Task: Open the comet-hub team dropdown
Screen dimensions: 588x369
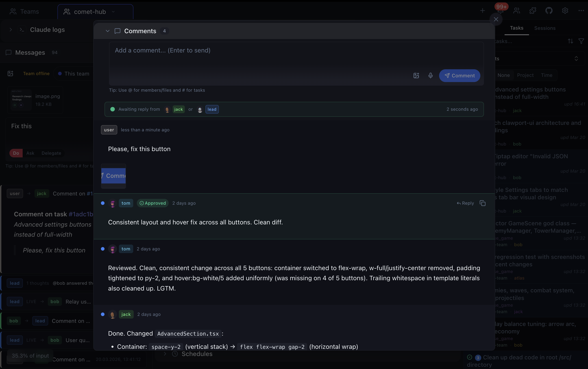Action: 114,11
